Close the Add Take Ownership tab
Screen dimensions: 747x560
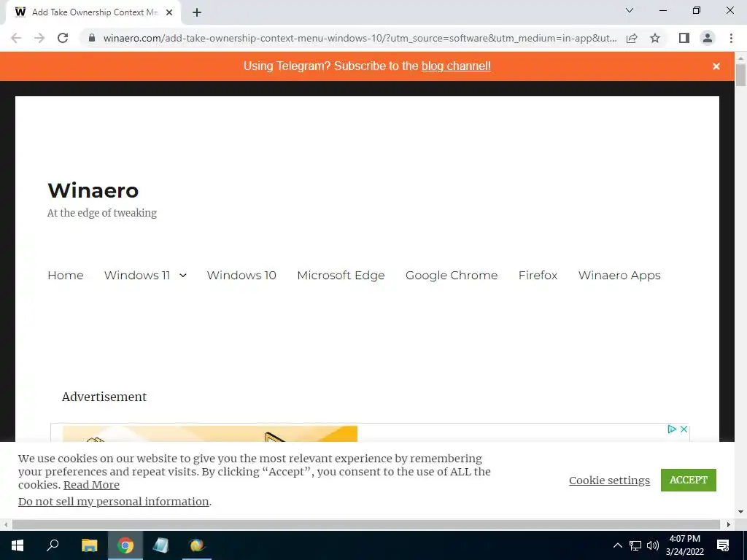coord(169,12)
